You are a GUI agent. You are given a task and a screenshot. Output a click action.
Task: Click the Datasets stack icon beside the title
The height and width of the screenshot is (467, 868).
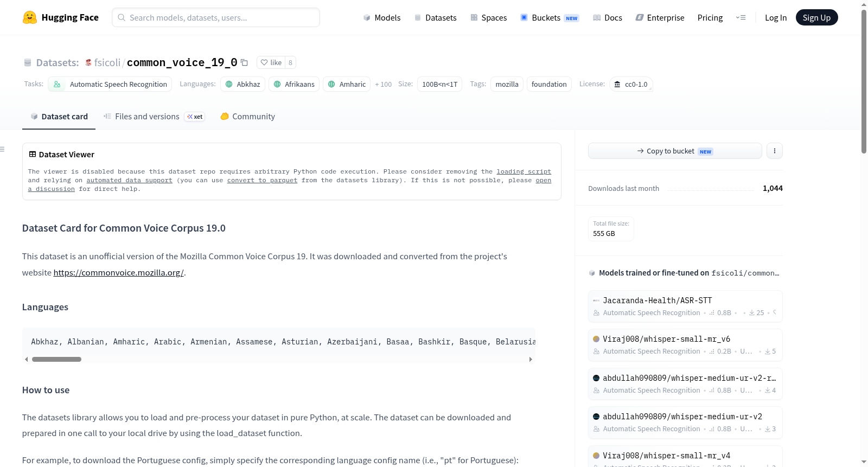coord(28,62)
